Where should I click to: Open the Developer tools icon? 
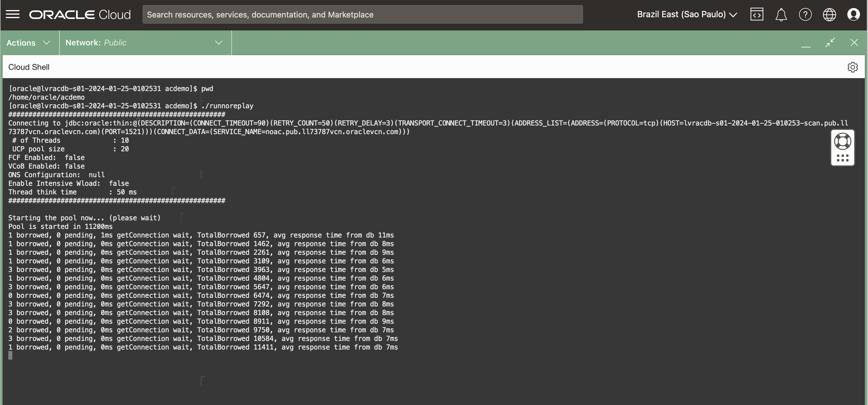pyautogui.click(x=756, y=14)
